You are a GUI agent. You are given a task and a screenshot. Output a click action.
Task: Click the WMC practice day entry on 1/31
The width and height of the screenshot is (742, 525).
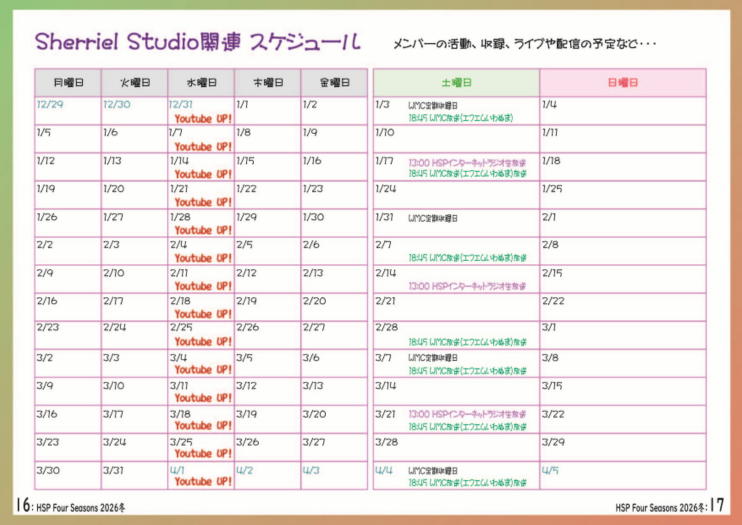tap(433, 217)
